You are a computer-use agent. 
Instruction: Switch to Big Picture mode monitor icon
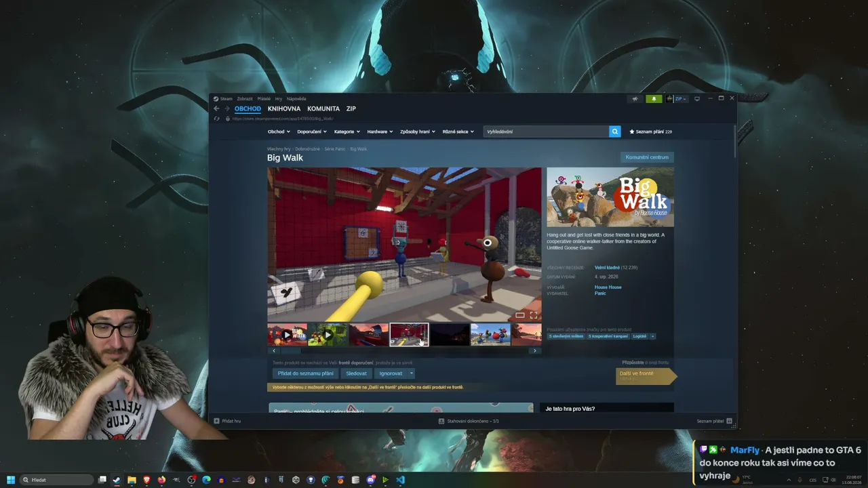point(696,99)
